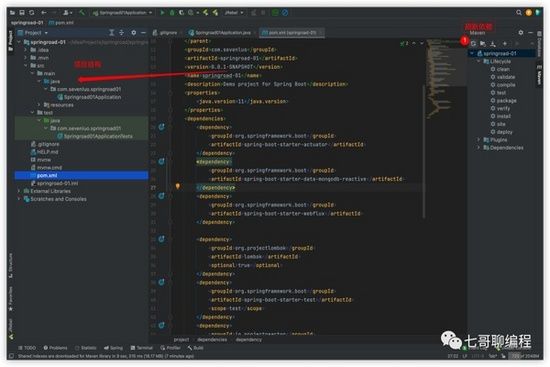Image resolution: width=550 pixels, height=367 pixels.
Task: Select pom.xml in project tree
Action: 81,175
